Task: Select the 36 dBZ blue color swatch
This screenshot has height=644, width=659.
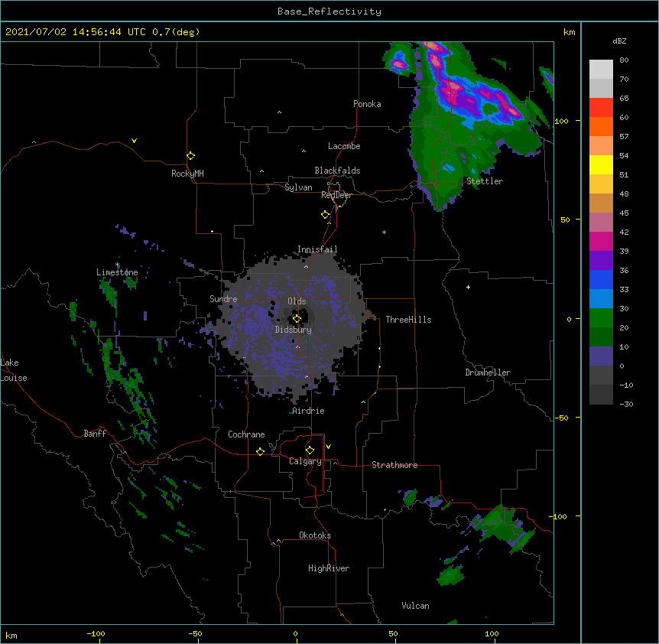Action: 601,279
